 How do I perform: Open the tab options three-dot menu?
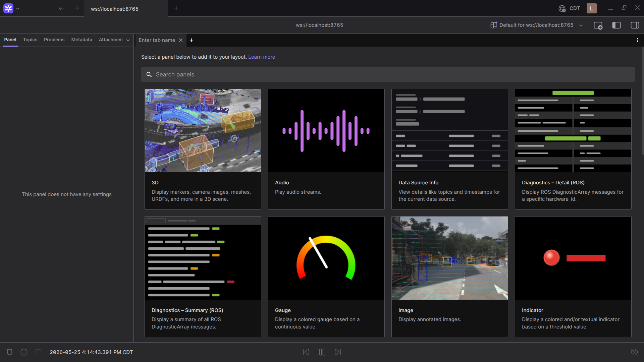tap(637, 40)
